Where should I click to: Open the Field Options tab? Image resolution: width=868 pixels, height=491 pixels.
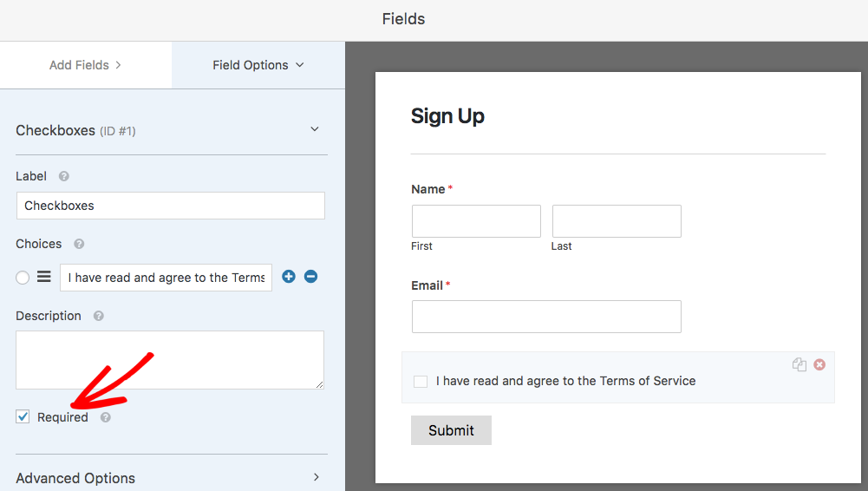pos(258,65)
